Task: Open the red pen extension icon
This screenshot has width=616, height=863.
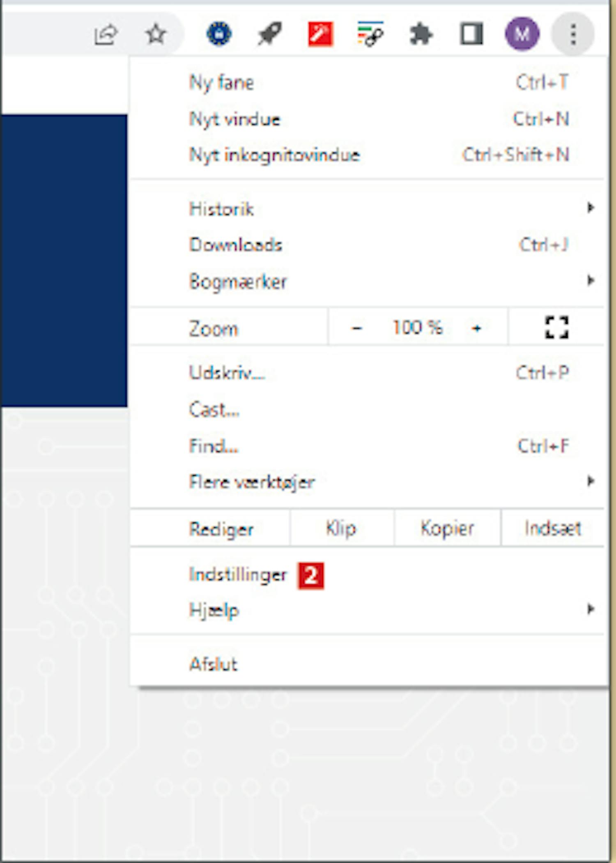Action: [x=320, y=34]
